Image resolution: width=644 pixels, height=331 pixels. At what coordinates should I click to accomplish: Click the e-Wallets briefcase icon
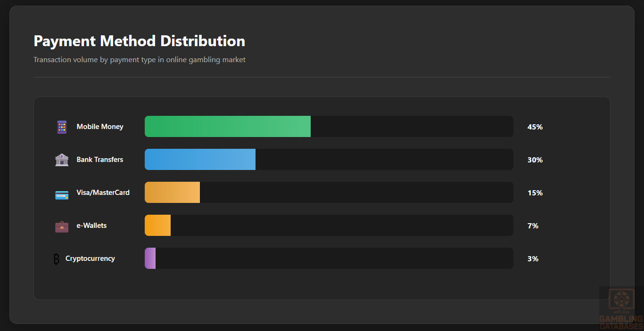click(62, 226)
